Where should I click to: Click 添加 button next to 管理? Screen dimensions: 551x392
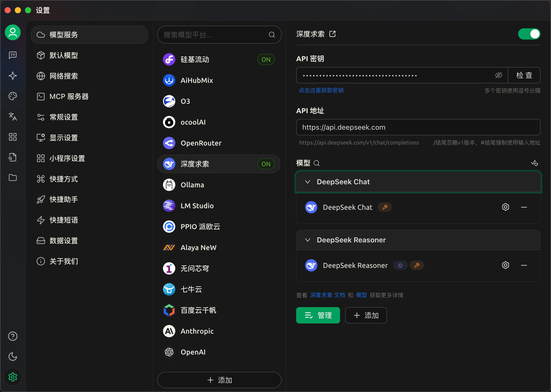pyautogui.click(x=366, y=315)
